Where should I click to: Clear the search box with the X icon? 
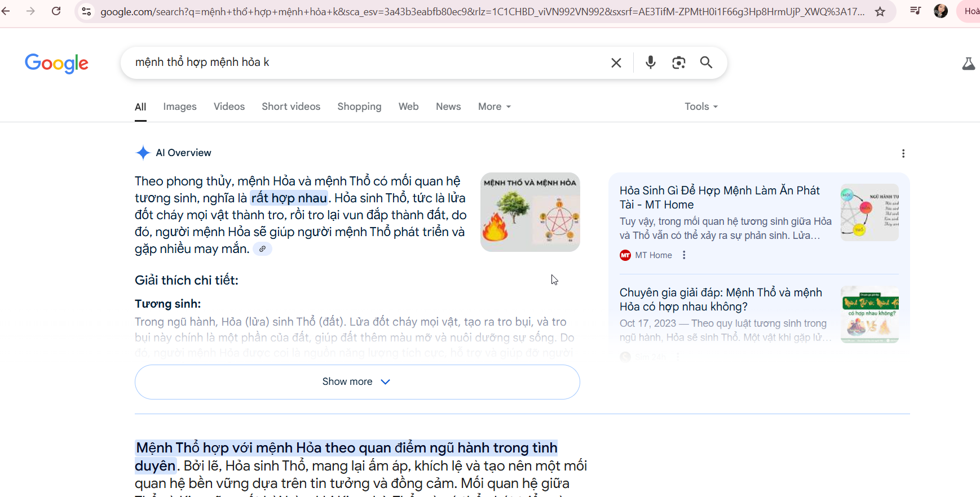pyautogui.click(x=616, y=63)
